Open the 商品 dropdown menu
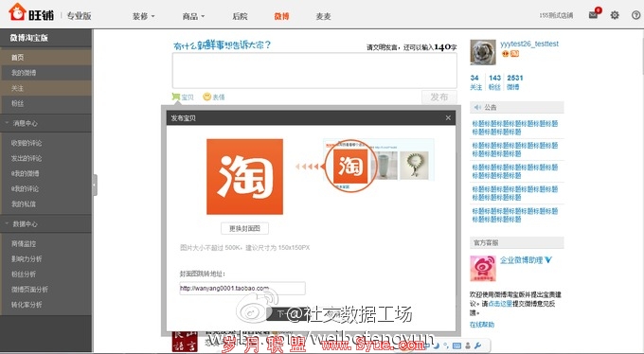The width and height of the screenshot is (644, 354). [x=193, y=16]
